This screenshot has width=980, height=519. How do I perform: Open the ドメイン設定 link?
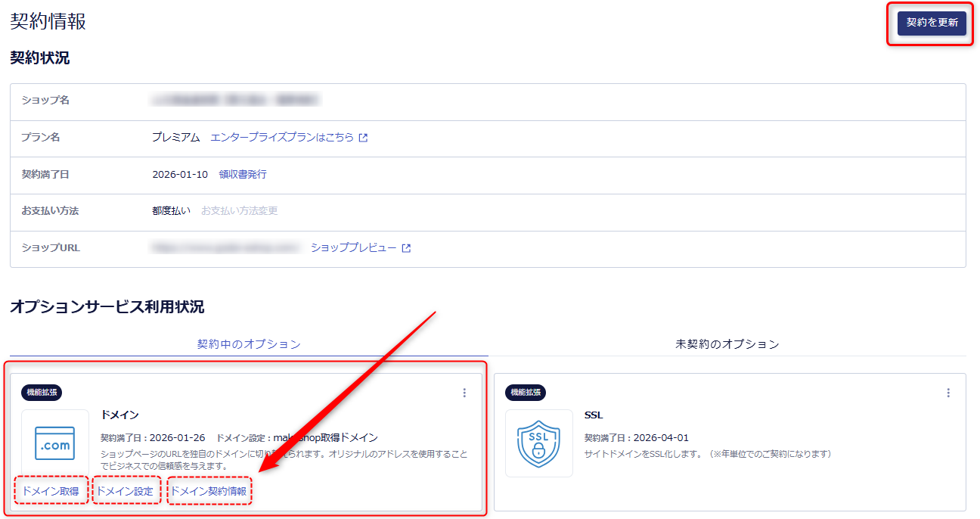(x=126, y=491)
